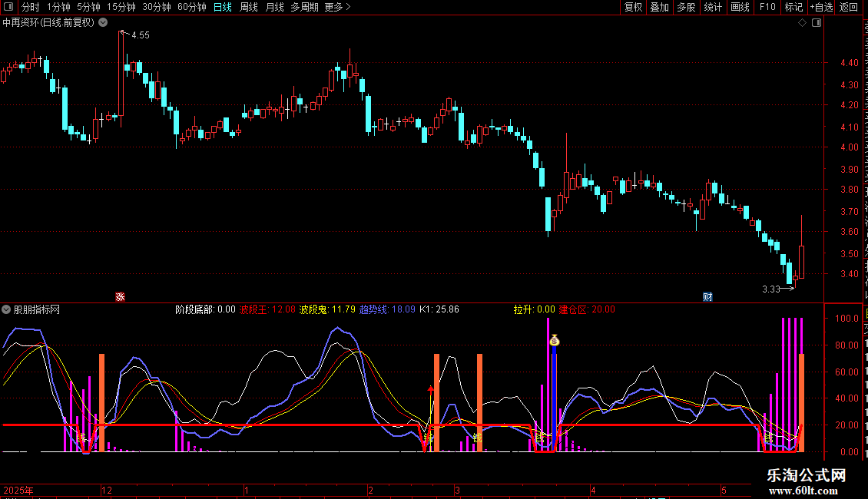Switch to 日线 daily chart

tap(223, 7)
